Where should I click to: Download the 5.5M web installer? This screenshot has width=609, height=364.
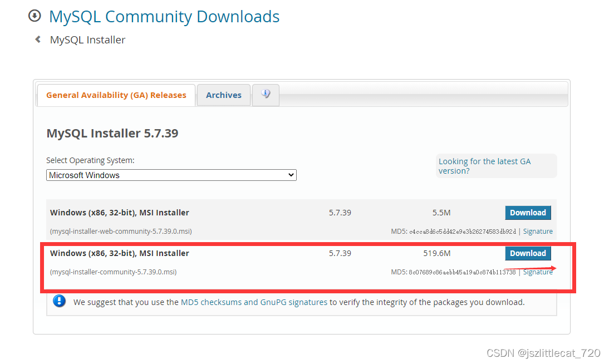click(528, 213)
